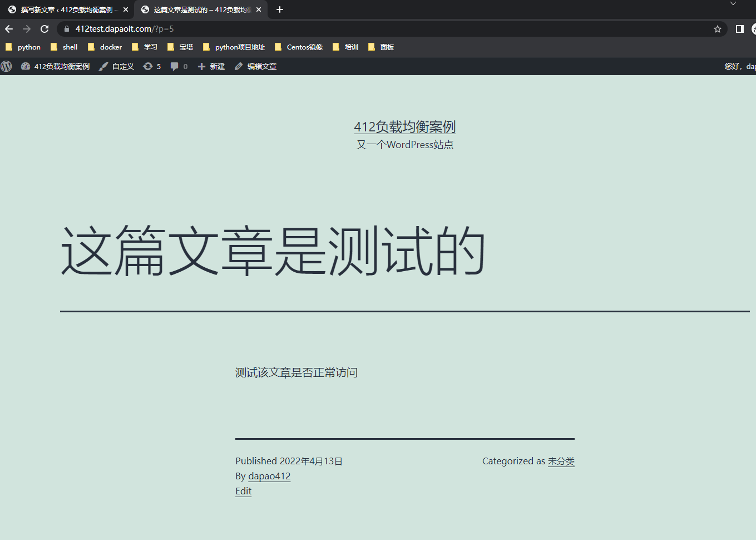Click the padlock site info icon

pyautogui.click(x=67, y=29)
